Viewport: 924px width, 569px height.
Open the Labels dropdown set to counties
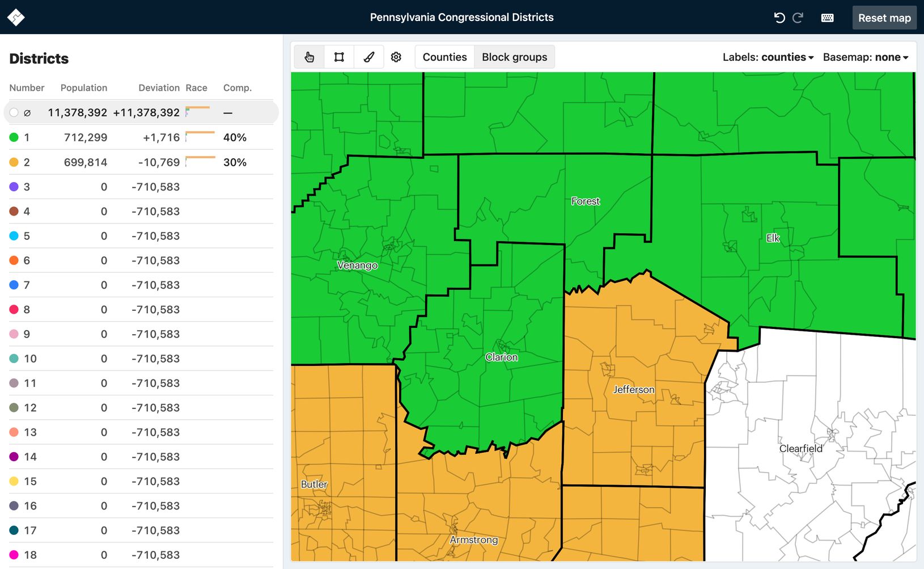pyautogui.click(x=768, y=57)
